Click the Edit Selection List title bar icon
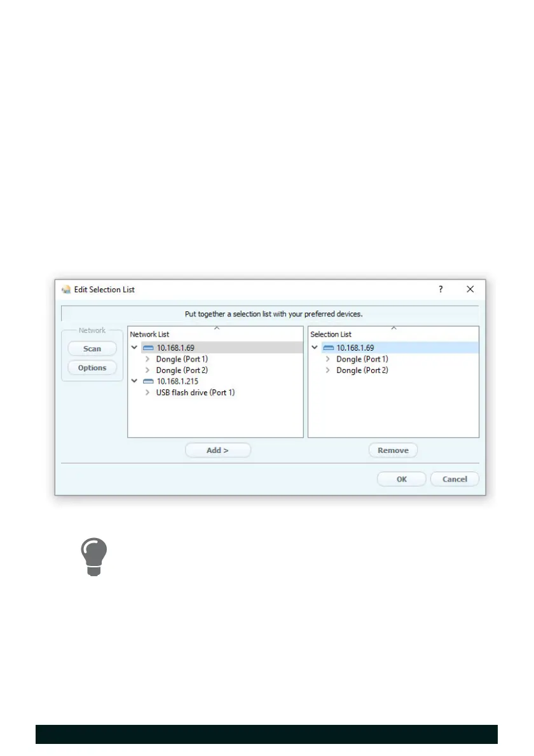 point(66,290)
